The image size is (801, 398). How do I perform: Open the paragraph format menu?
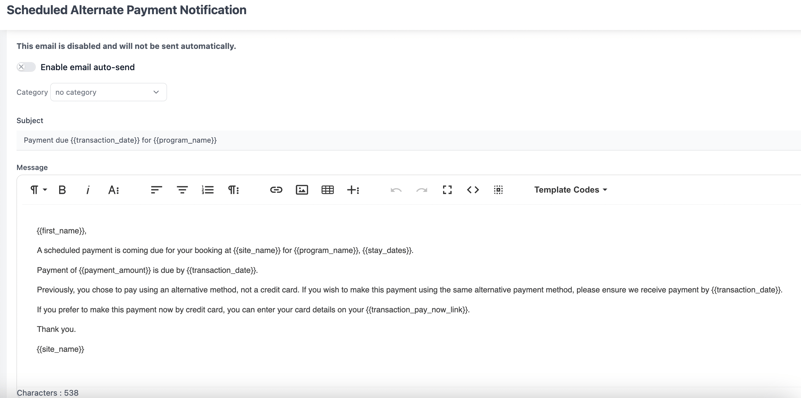(x=38, y=190)
